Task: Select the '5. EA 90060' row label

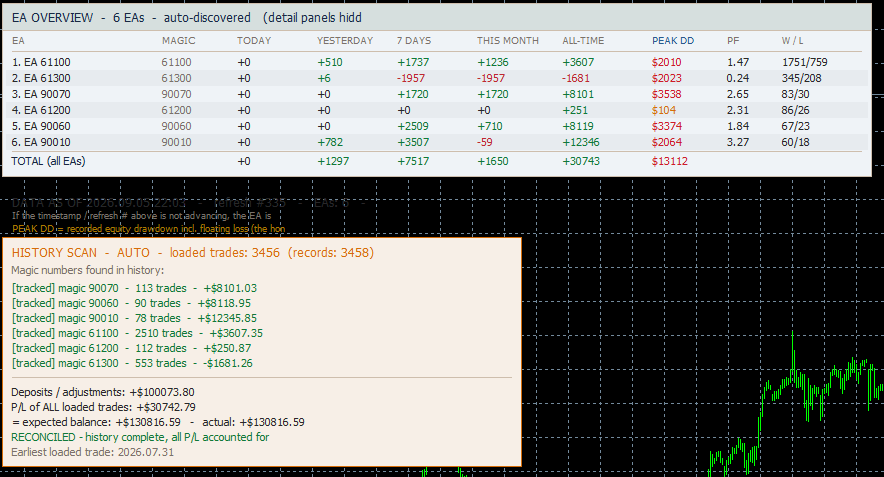Action: [x=41, y=126]
